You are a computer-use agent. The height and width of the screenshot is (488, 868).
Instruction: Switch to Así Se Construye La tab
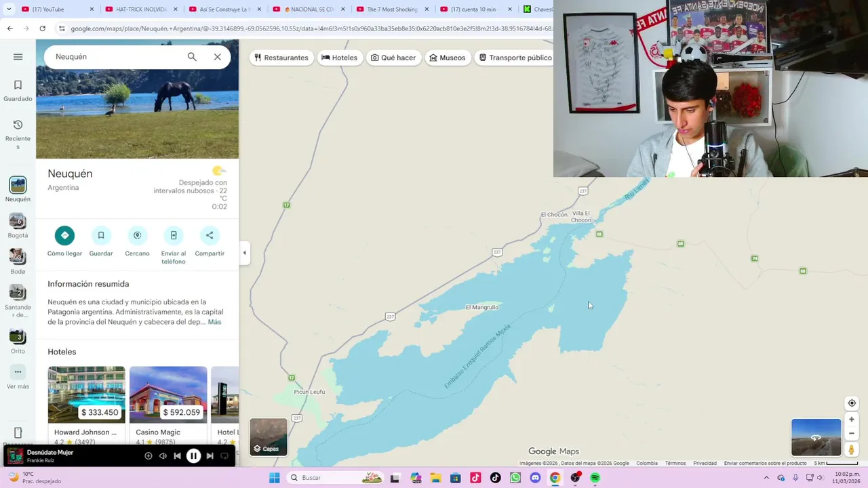coord(224,9)
